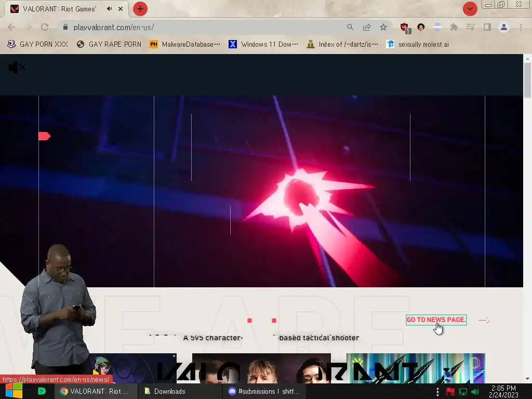Click the zoom magnifier icon in address bar
Viewport: 532px width, 399px height.
350,27
